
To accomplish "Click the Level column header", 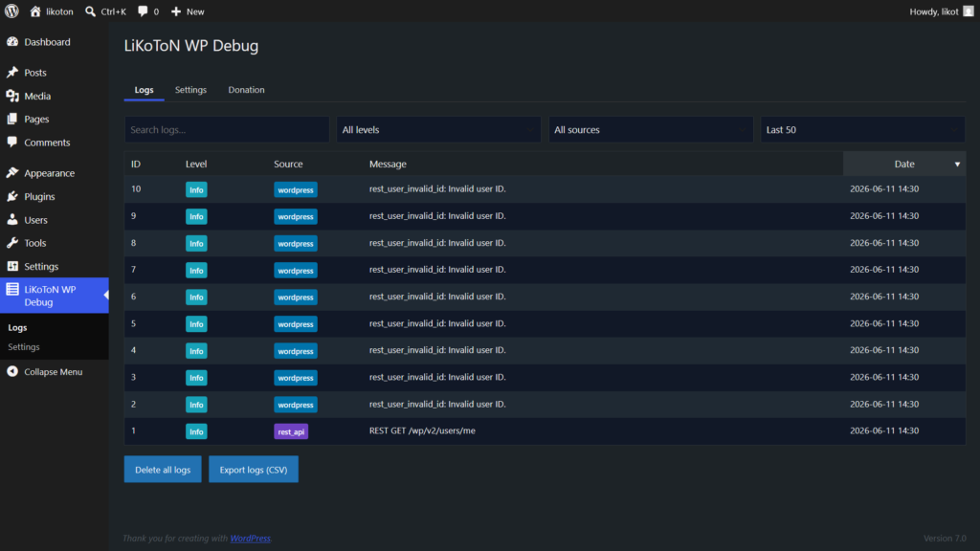I will pos(196,164).
